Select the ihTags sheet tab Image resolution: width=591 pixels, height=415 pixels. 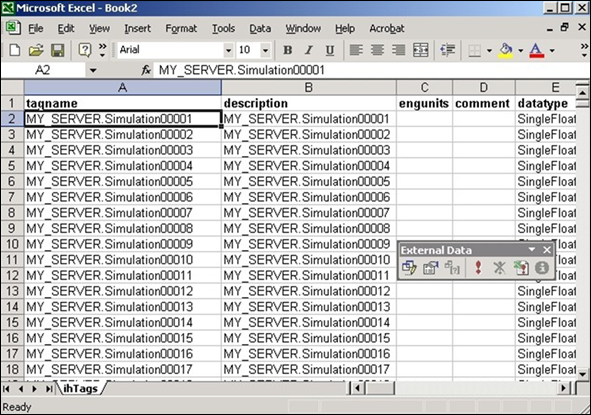tap(80, 389)
